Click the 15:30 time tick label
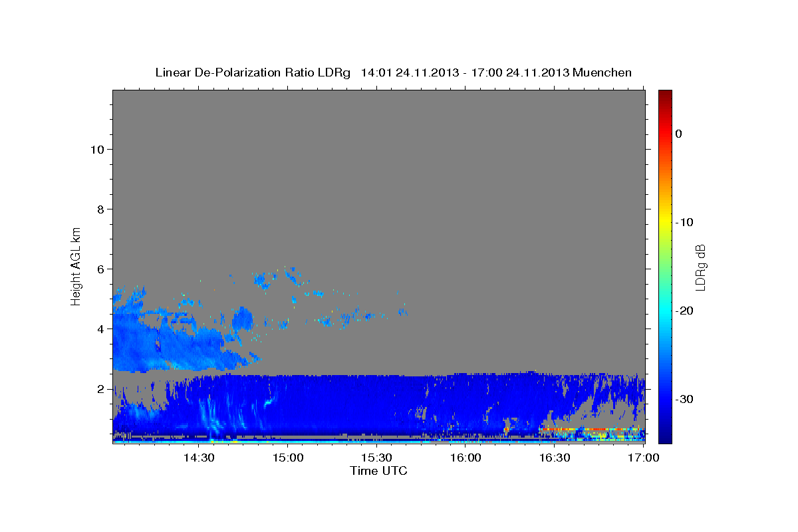 (x=376, y=458)
